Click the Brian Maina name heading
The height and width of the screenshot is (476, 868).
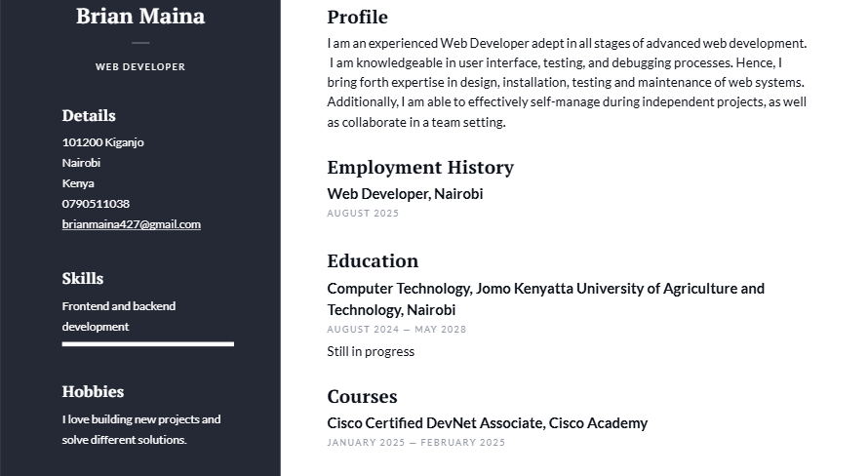(x=140, y=16)
